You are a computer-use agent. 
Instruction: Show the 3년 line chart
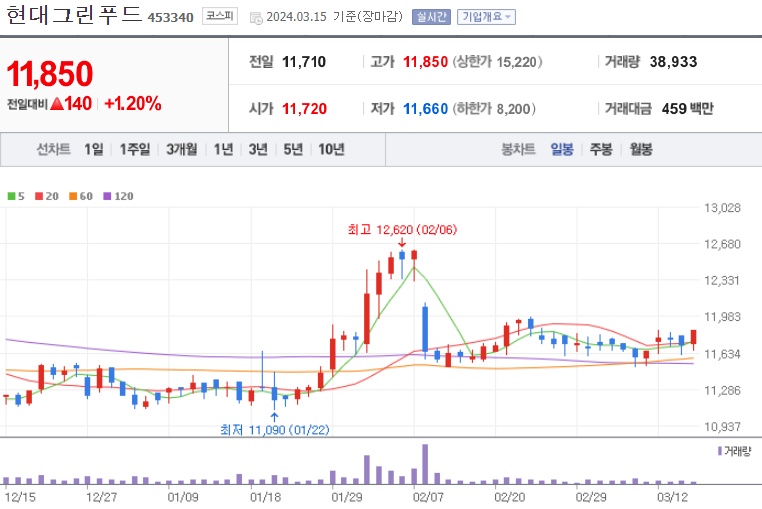258,149
